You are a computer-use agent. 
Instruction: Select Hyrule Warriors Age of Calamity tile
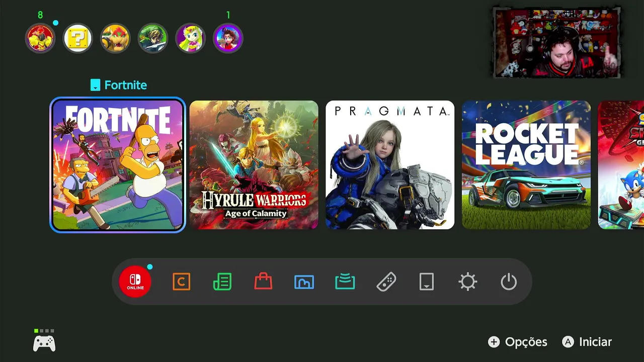254,165
